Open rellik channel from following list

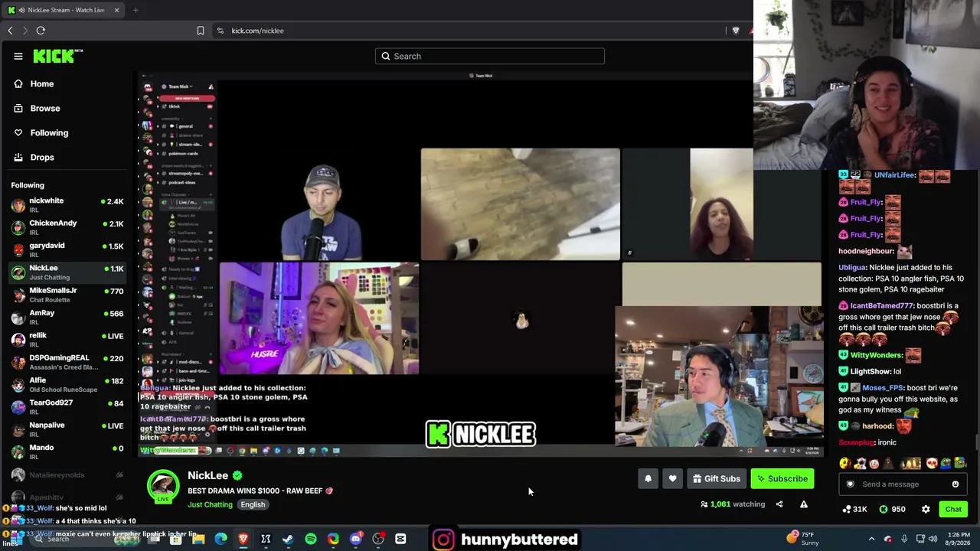click(67, 340)
